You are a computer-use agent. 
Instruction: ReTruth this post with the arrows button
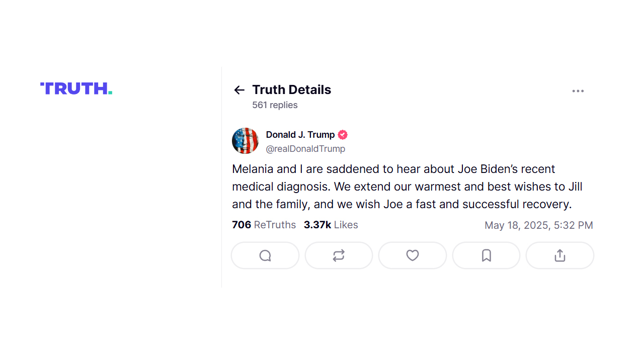[339, 255]
